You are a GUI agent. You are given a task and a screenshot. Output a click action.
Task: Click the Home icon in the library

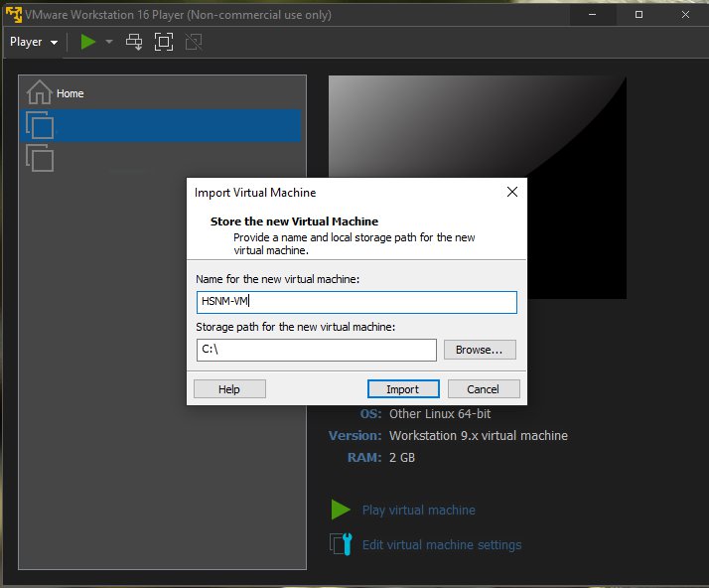click(x=39, y=92)
